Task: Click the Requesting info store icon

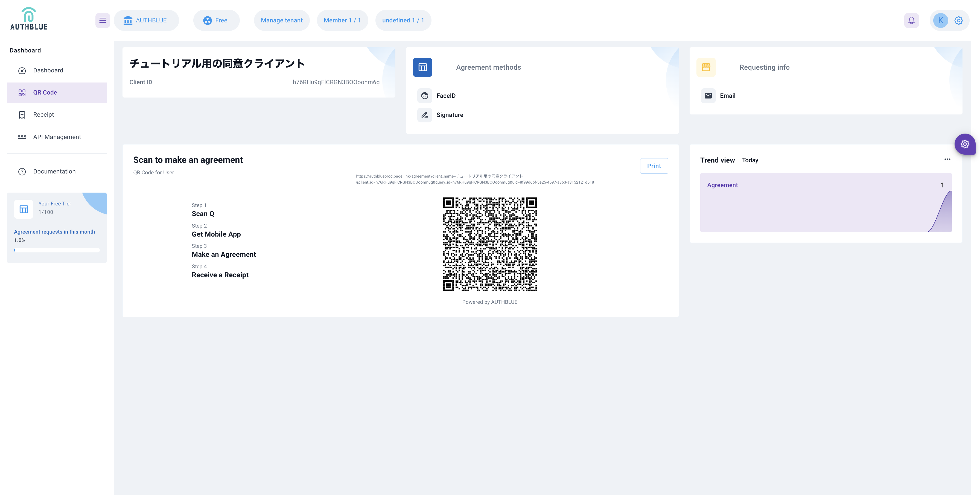Action: coord(706,67)
